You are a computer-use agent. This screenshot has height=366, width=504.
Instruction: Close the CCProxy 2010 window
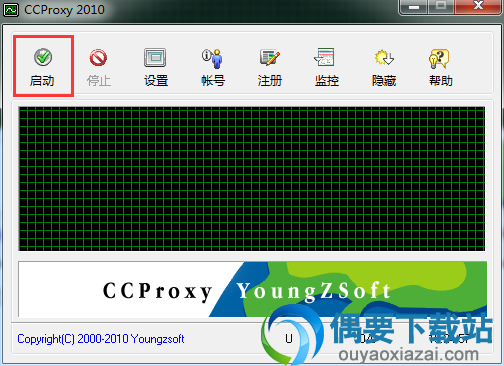coord(479,6)
